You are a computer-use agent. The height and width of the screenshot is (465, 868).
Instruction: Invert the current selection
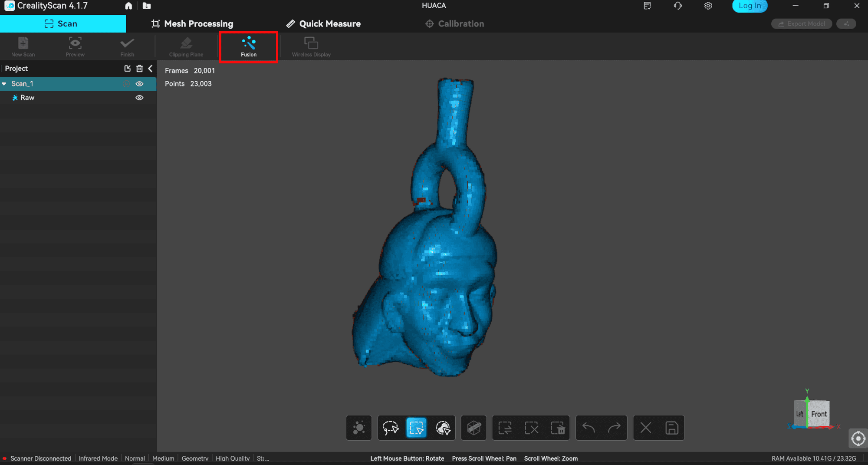click(x=505, y=428)
